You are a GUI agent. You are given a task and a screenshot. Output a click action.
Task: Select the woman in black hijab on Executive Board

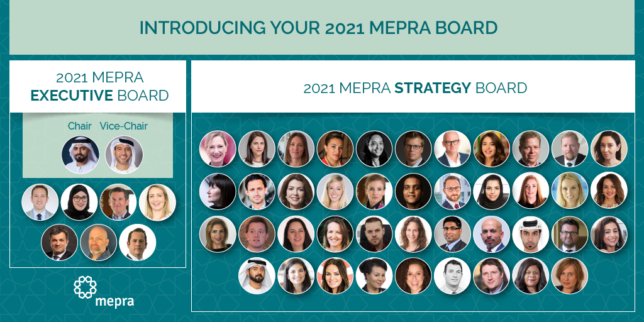pos(79,202)
